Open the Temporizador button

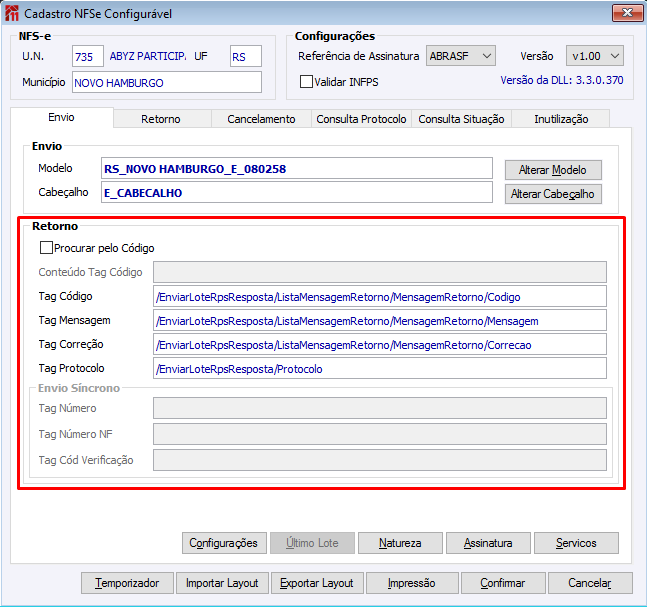(x=128, y=583)
